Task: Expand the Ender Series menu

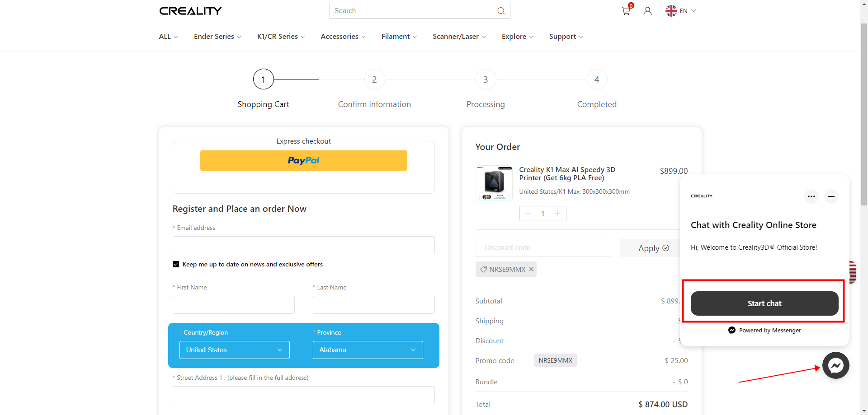Action: click(x=217, y=37)
